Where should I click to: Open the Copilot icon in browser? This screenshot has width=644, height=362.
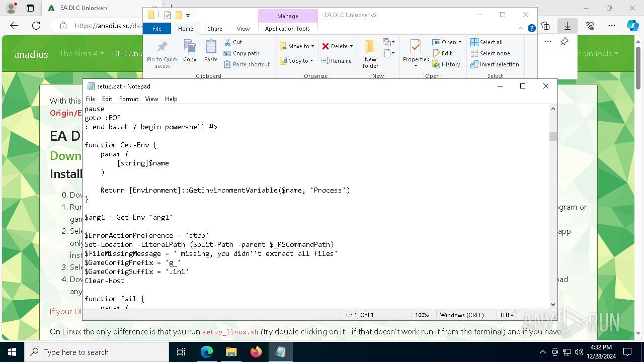[x=632, y=26]
